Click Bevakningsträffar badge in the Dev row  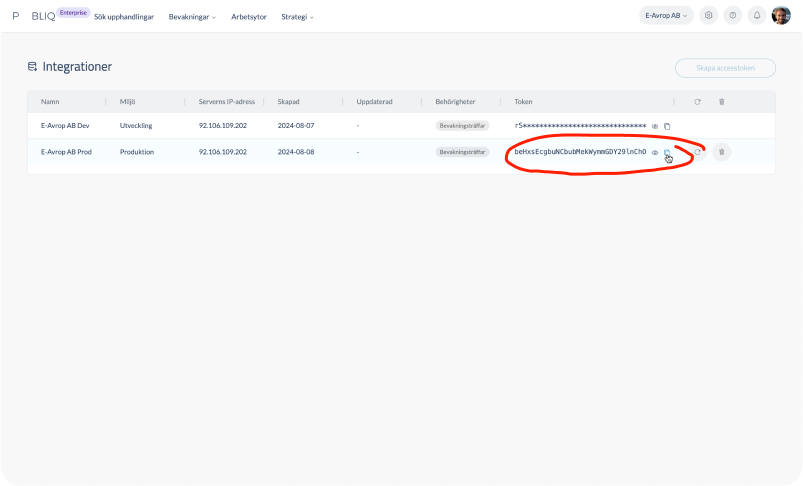462,126
